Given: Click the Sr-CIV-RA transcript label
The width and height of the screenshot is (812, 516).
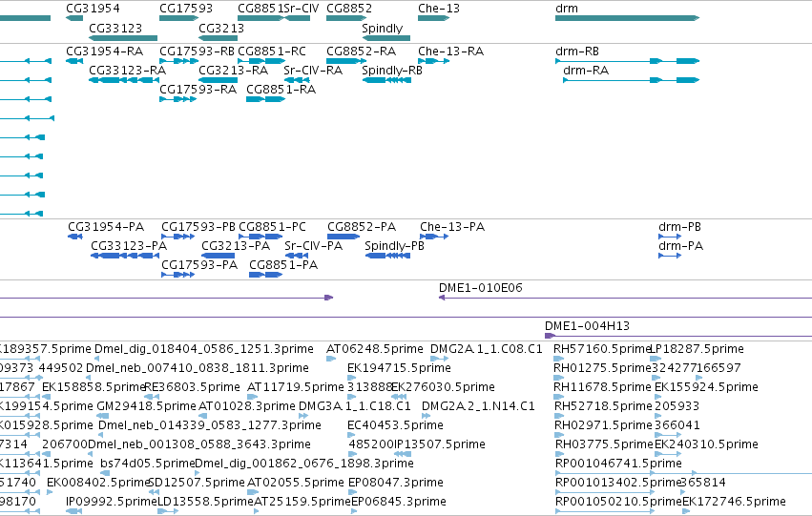Looking at the screenshot, I should 313,71.
